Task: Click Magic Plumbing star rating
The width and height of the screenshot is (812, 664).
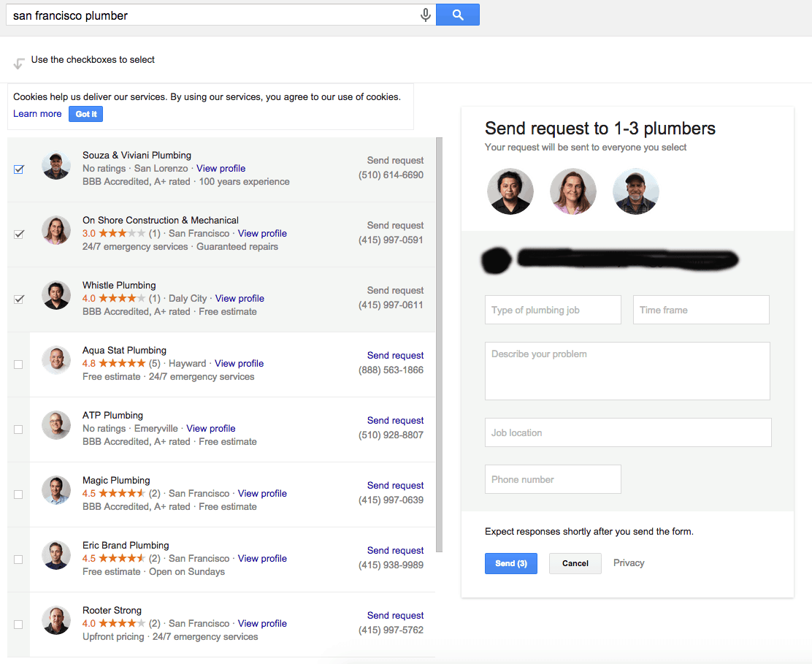Action: 122,494
